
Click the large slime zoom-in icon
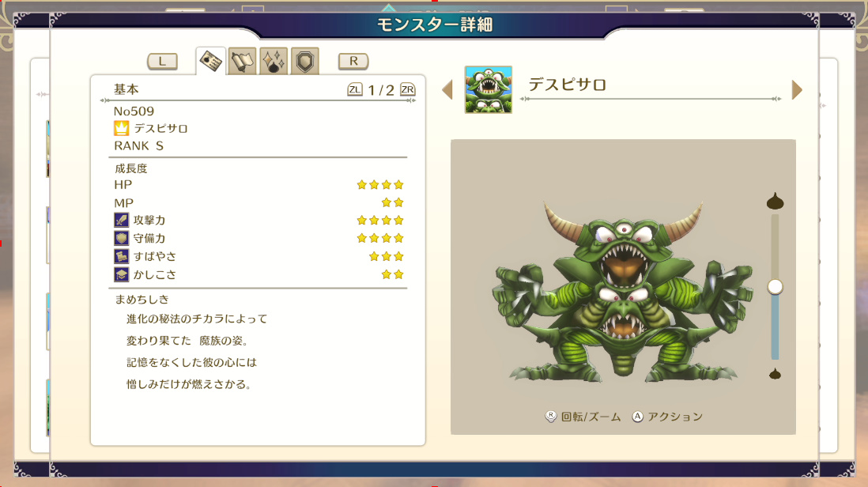click(775, 202)
